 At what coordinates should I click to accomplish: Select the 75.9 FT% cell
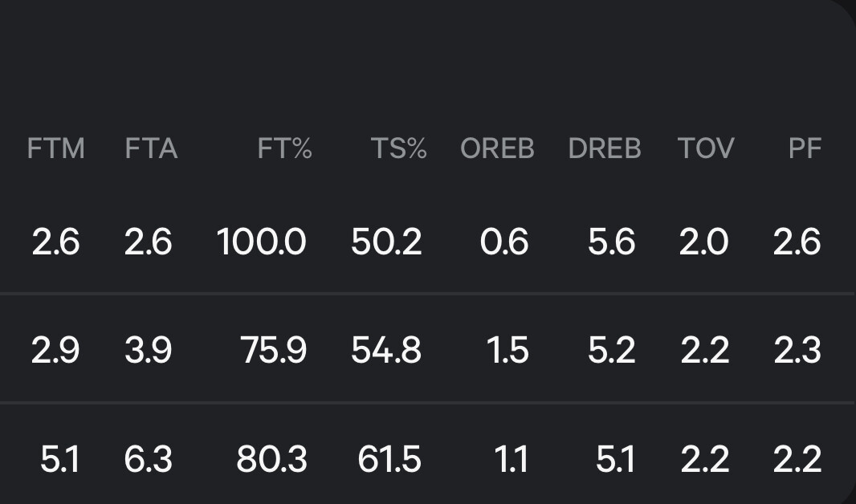[274, 350]
